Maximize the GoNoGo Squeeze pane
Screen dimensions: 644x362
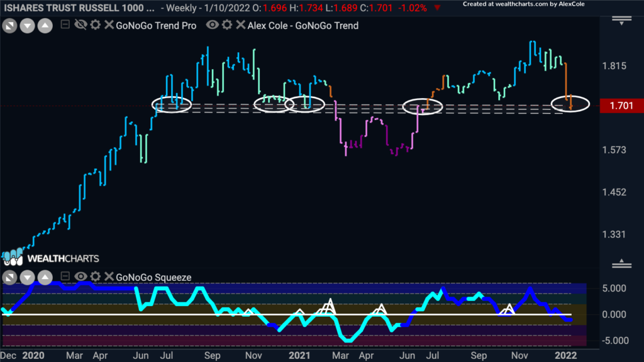[x=9, y=277]
